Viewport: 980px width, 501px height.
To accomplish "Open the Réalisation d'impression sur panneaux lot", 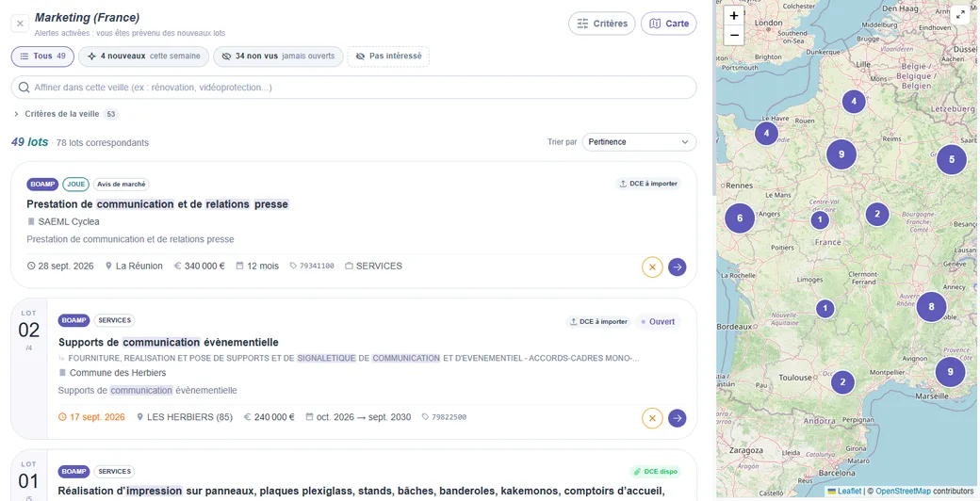I will pos(361,491).
